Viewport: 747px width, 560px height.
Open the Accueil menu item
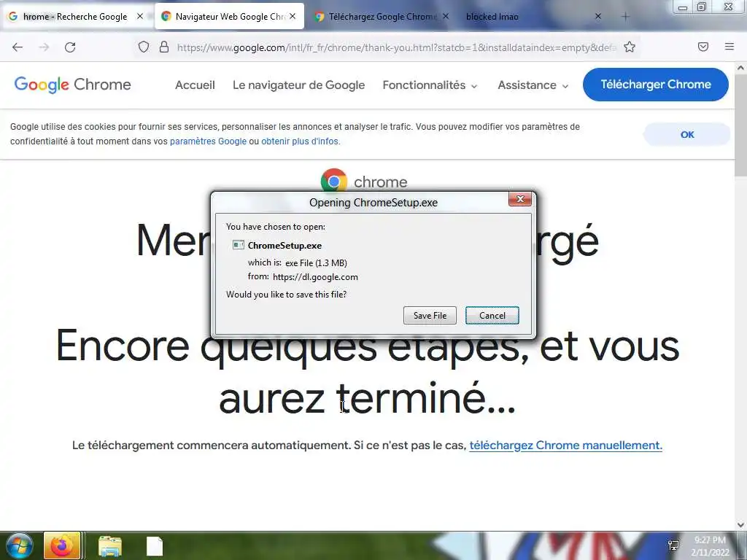[195, 85]
